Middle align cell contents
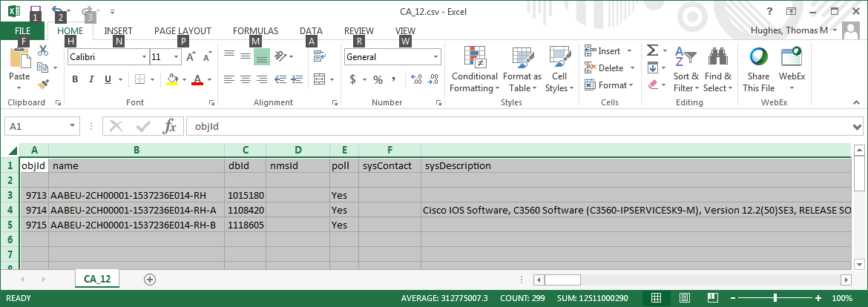The width and height of the screenshot is (868, 307). (x=246, y=56)
